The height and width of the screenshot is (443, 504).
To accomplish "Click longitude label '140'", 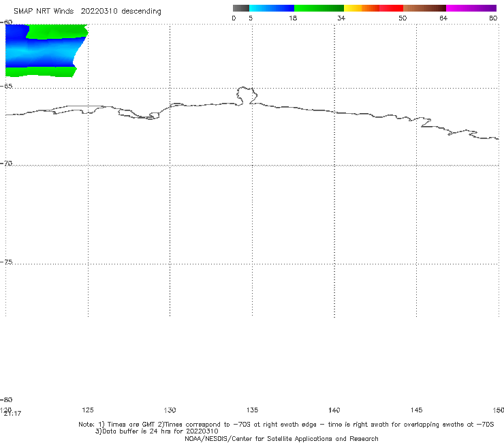I will pos(334,410).
